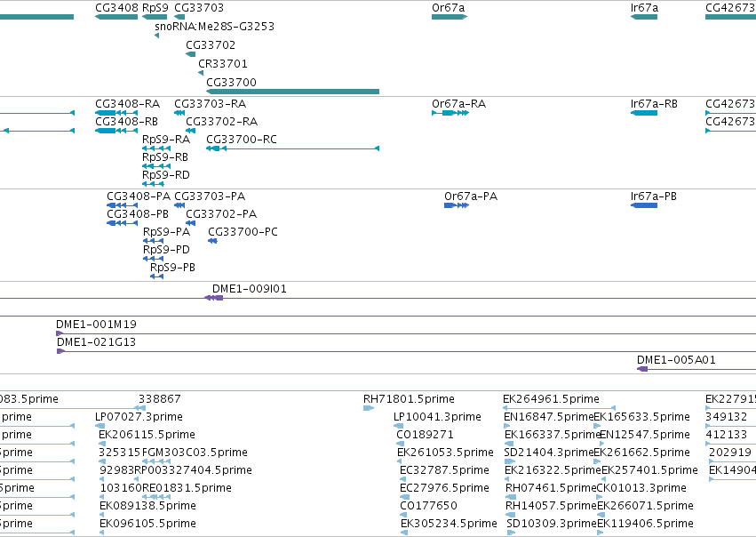Select the CG33703-PA protein label
The image size is (756, 537).
click(x=210, y=196)
